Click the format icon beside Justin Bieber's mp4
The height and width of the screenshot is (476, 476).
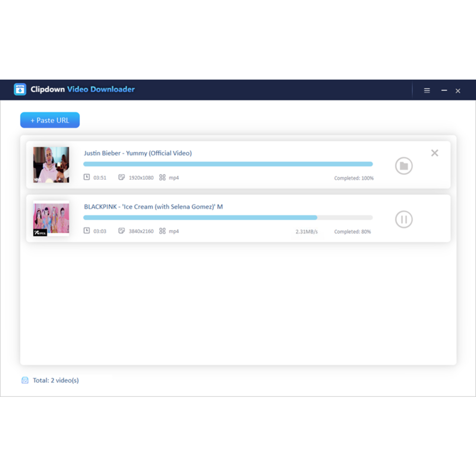(x=162, y=177)
